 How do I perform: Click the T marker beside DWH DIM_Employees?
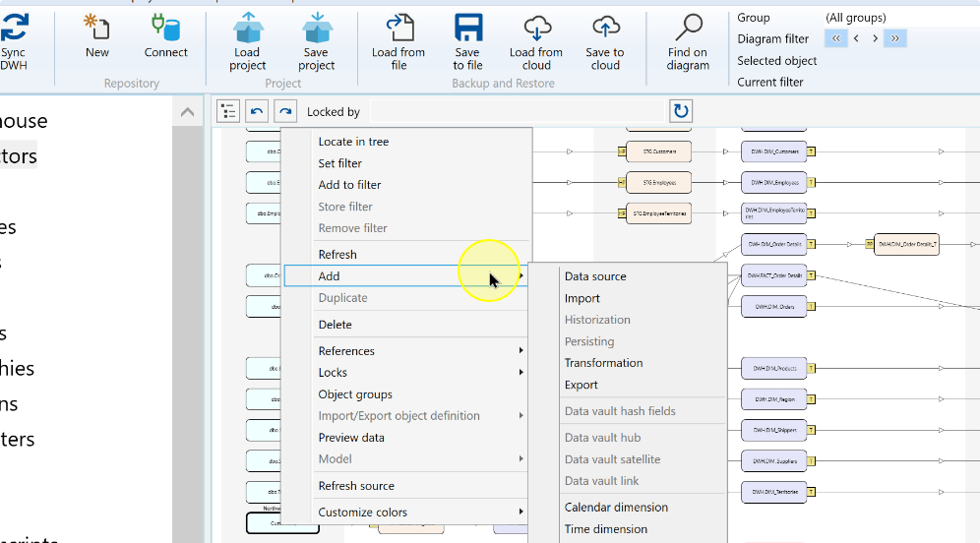tap(811, 182)
